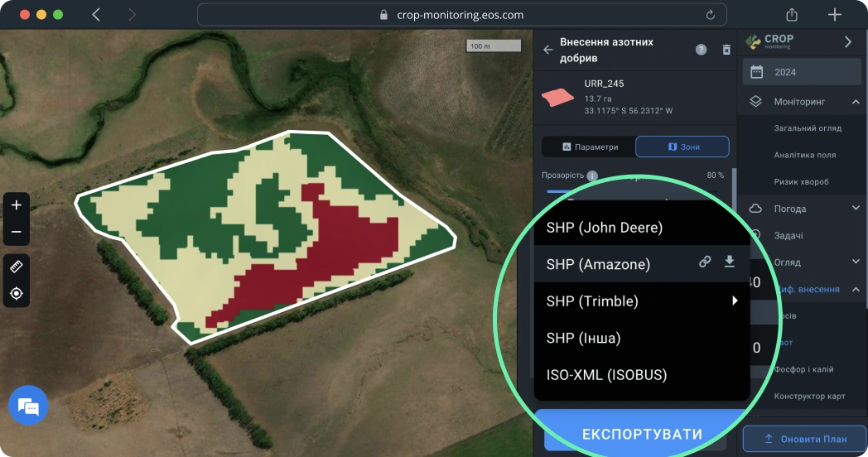Click the Оновити План button
This screenshot has width=868, height=457.
point(804,439)
